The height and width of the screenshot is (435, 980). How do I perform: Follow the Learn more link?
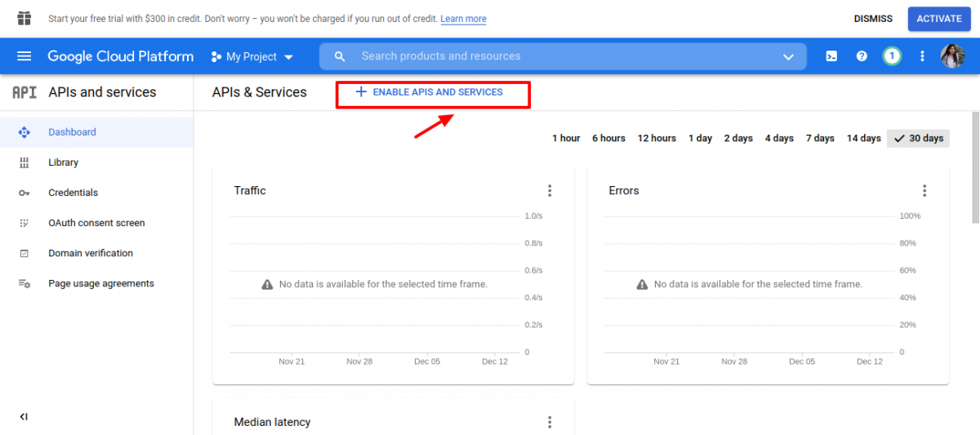click(463, 19)
